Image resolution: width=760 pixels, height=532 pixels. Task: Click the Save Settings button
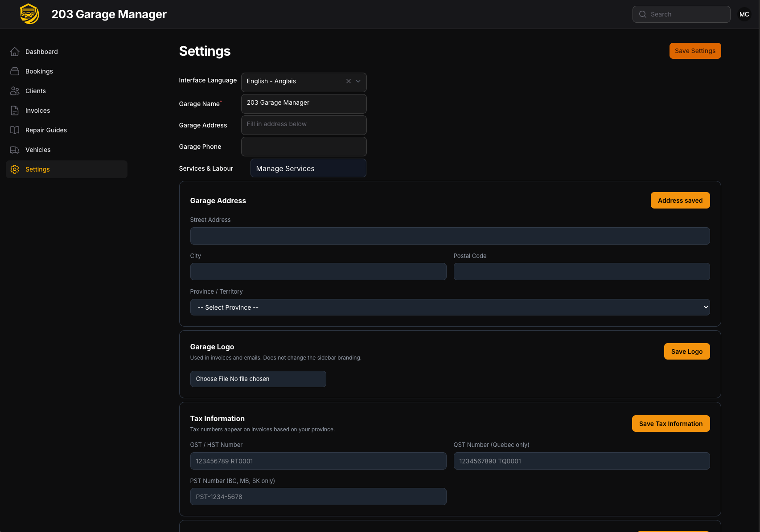point(695,51)
